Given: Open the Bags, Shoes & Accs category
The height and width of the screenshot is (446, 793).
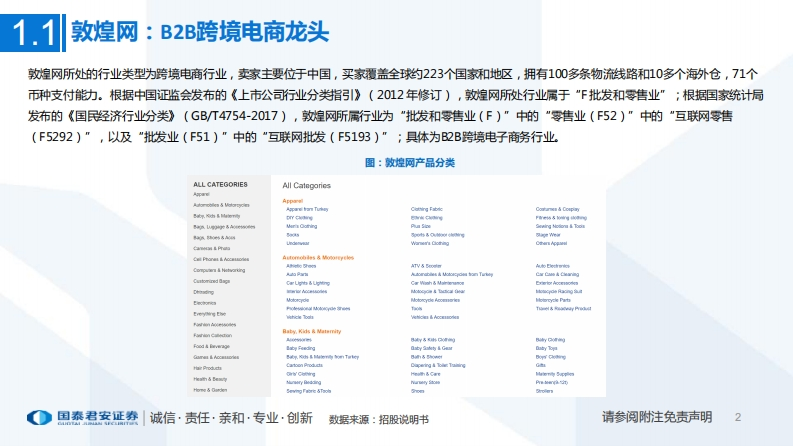Looking at the screenshot, I should coord(214,238).
